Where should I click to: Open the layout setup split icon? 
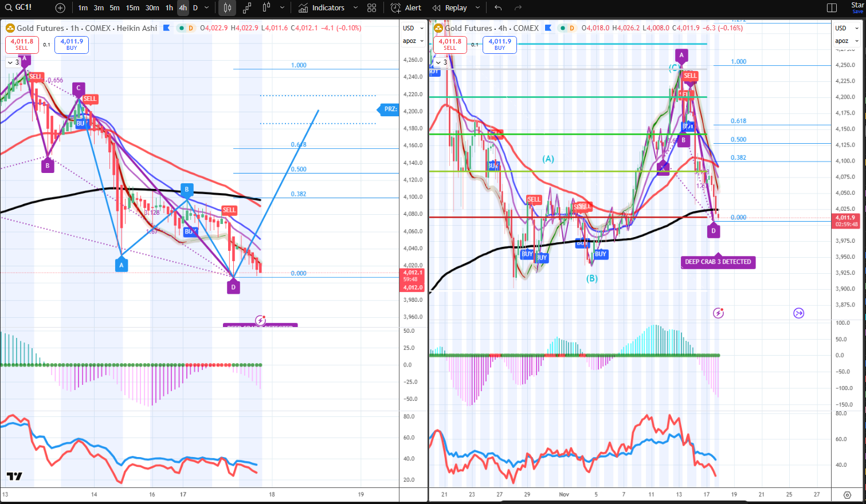point(832,8)
